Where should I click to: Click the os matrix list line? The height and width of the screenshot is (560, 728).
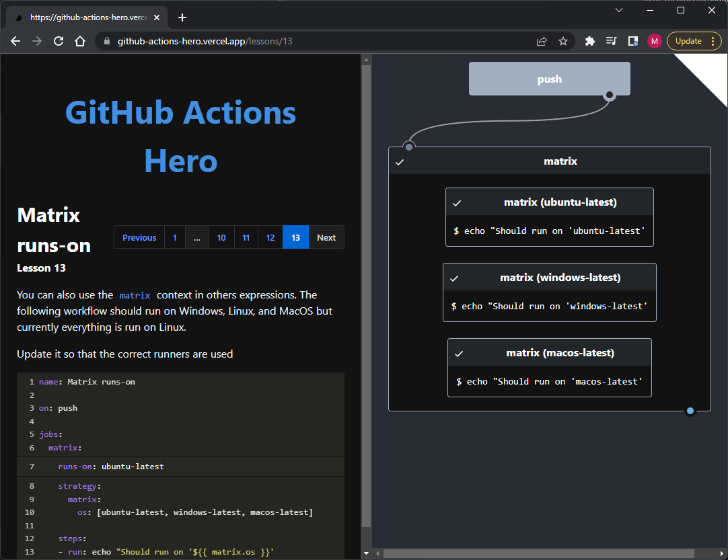pos(180,512)
